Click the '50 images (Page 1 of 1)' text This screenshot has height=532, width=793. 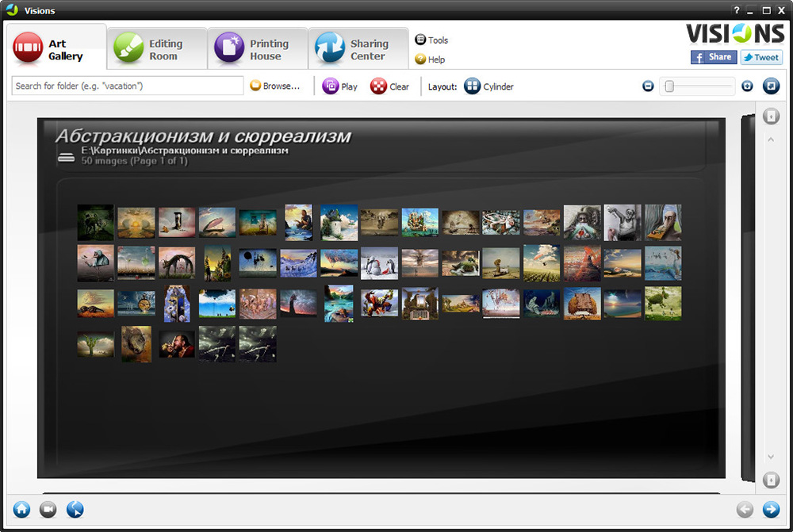coord(134,161)
